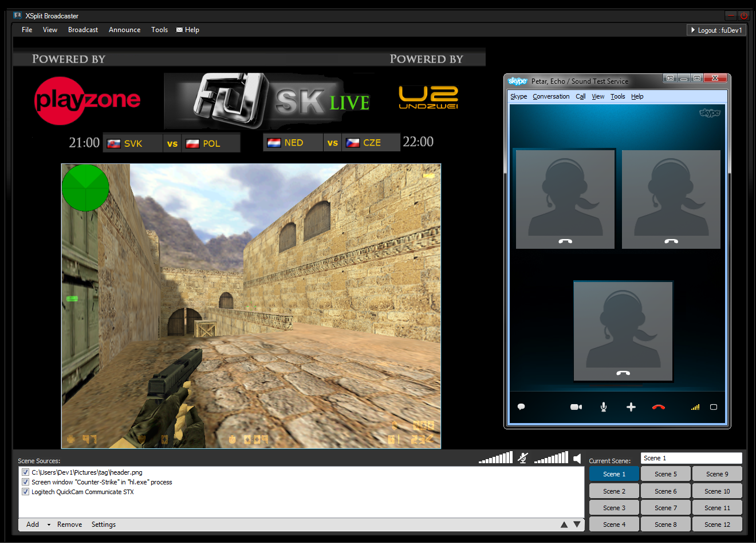Open XSplit Help menu
Image resolution: width=756 pixels, height=544 pixels.
[192, 30]
